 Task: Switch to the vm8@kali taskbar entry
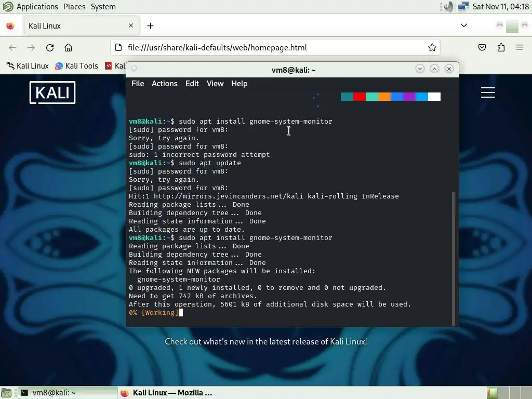[x=67, y=393]
